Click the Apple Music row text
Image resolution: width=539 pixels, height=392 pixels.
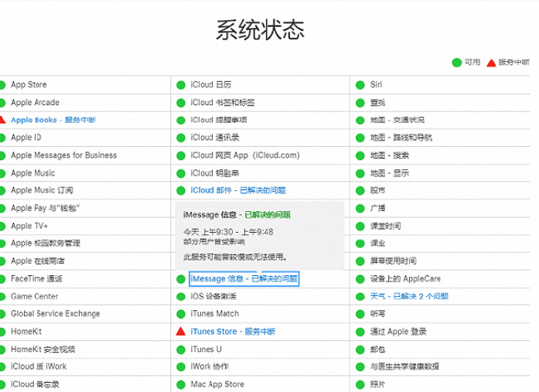click(33, 173)
